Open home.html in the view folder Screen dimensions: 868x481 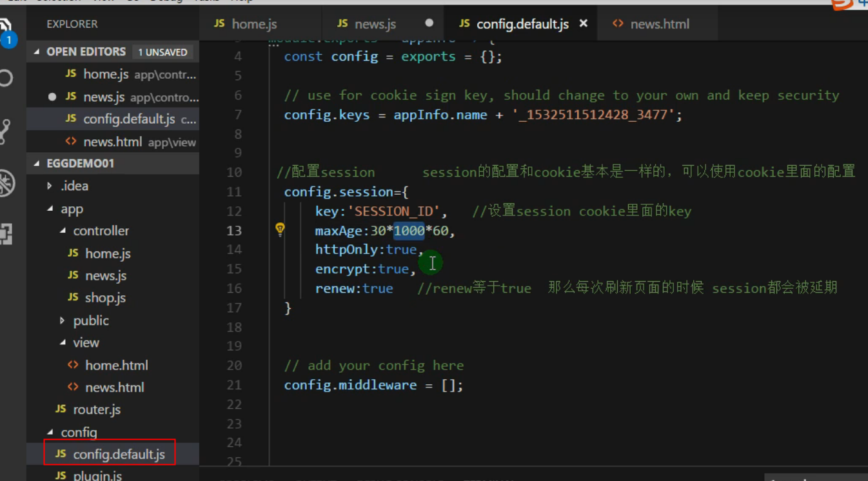click(x=117, y=365)
